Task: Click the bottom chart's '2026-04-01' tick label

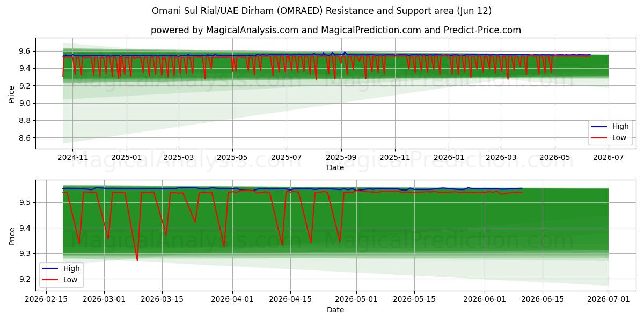Action: coord(233,299)
